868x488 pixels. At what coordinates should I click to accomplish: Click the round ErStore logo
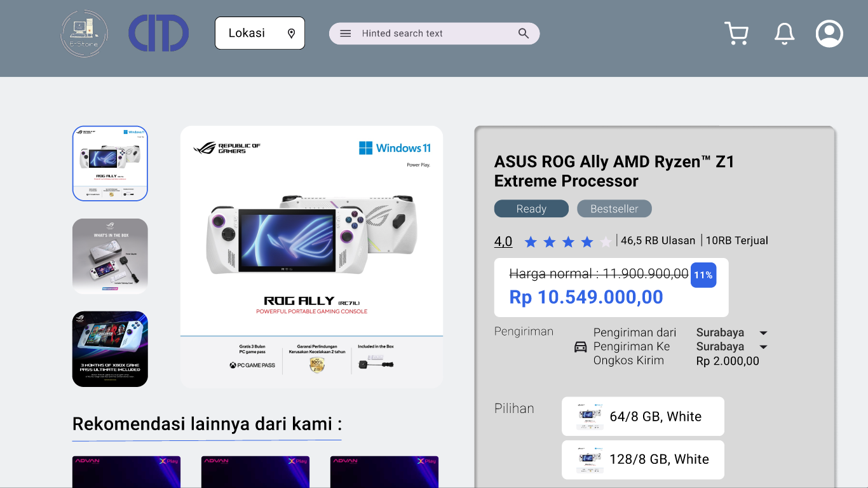[x=85, y=34]
